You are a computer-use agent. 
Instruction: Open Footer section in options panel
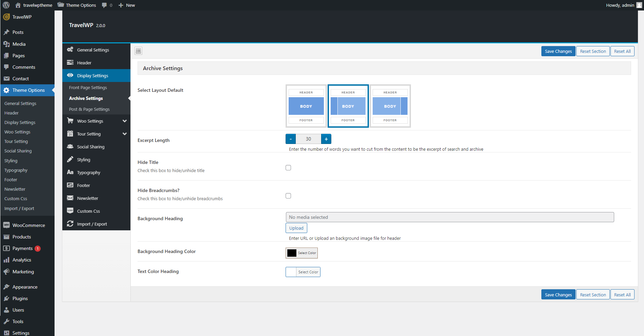[x=96, y=185]
